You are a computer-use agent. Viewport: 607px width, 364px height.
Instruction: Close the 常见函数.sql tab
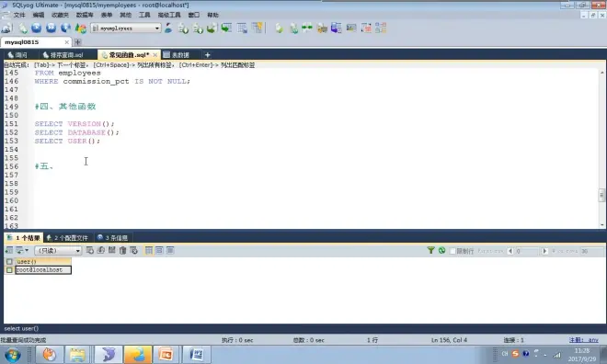coord(155,55)
